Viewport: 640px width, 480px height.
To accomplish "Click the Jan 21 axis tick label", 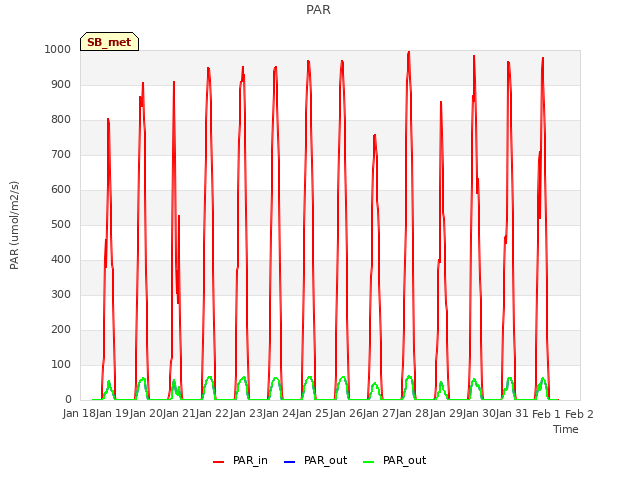I will (x=179, y=414).
